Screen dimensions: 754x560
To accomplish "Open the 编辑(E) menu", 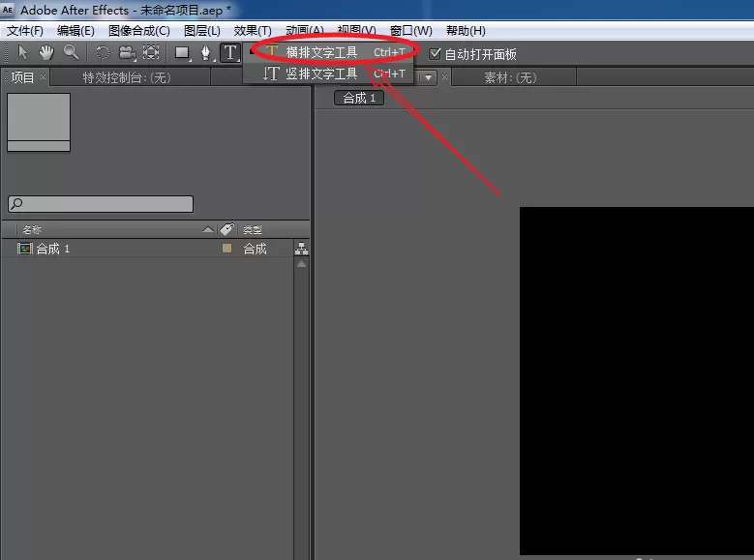I will pos(75,31).
